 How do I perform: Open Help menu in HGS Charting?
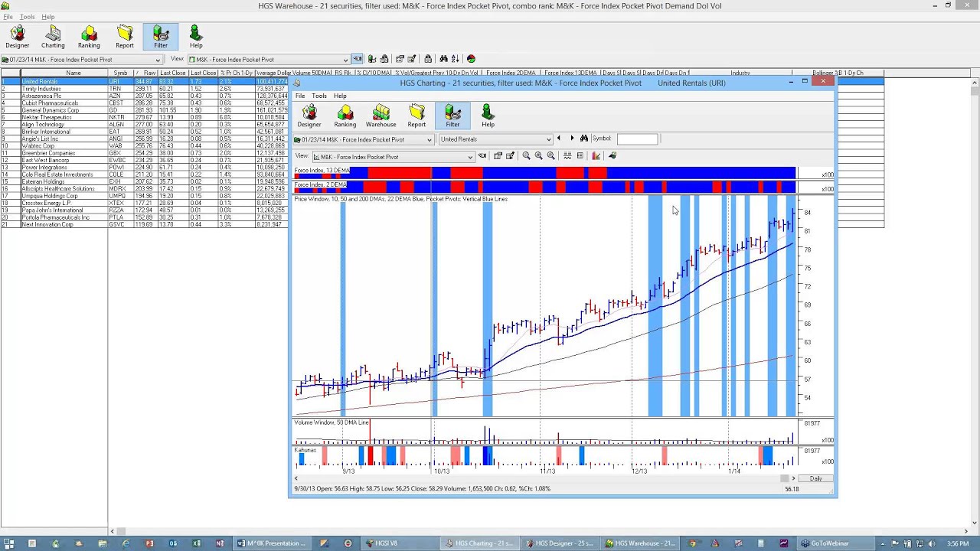coord(340,96)
